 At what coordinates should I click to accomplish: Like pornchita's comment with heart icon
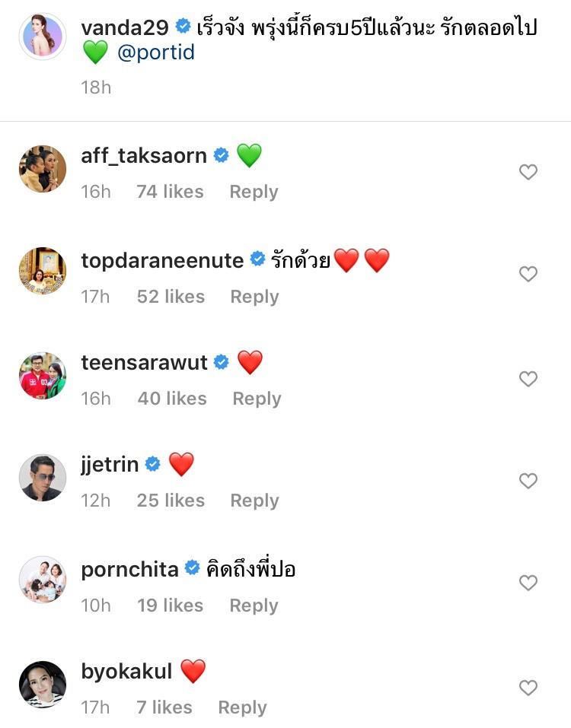click(528, 583)
